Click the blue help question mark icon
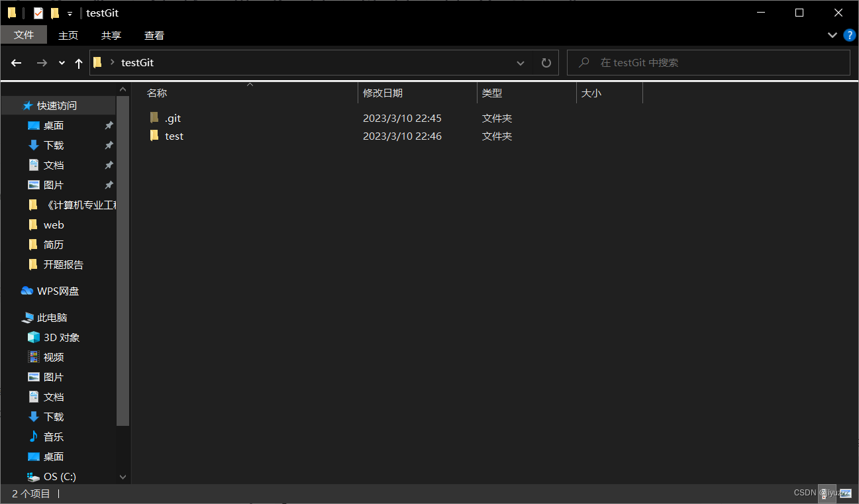This screenshot has width=859, height=504. (849, 35)
